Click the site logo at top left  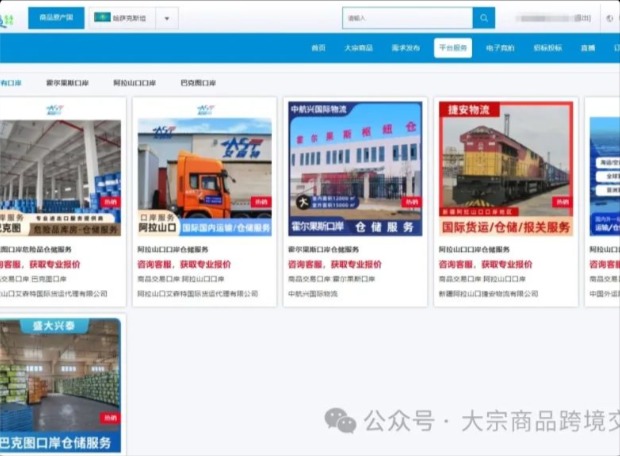coord(7,19)
